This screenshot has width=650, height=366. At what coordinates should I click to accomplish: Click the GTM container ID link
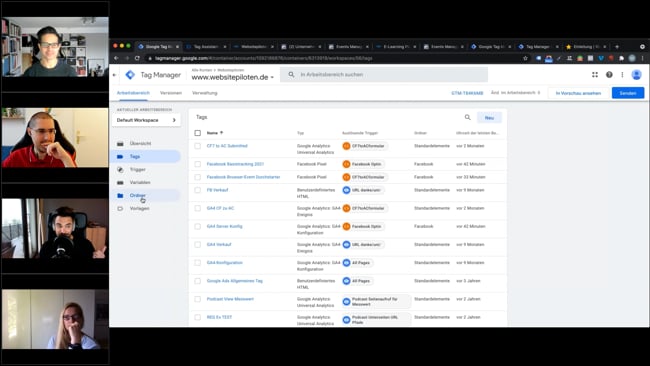(x=467, y=93)
